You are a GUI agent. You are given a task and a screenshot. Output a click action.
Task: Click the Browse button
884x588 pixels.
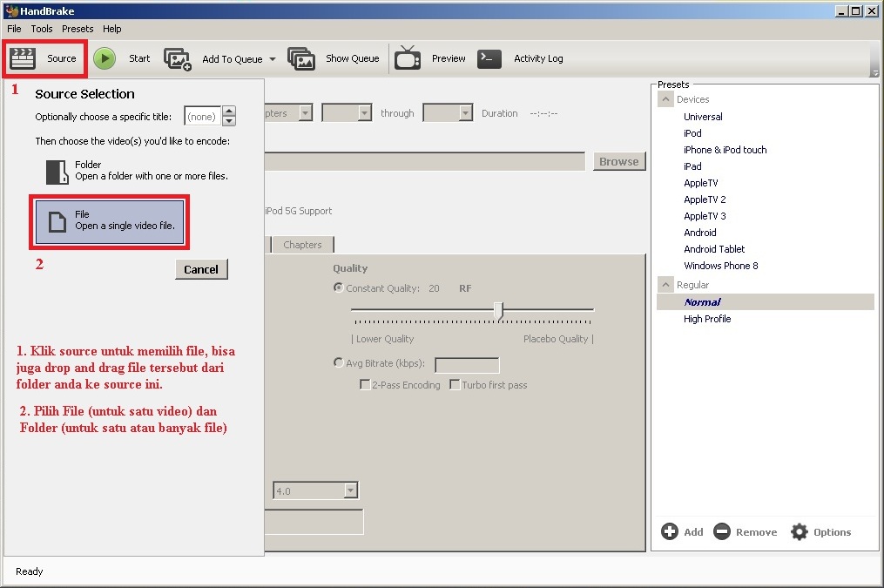(x=619, y=161)
